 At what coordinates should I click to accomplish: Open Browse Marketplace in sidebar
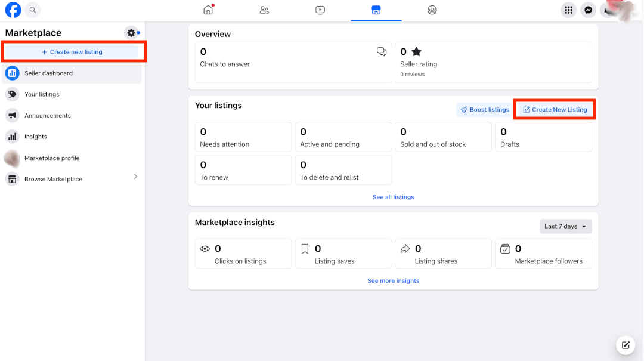[72, 179]
